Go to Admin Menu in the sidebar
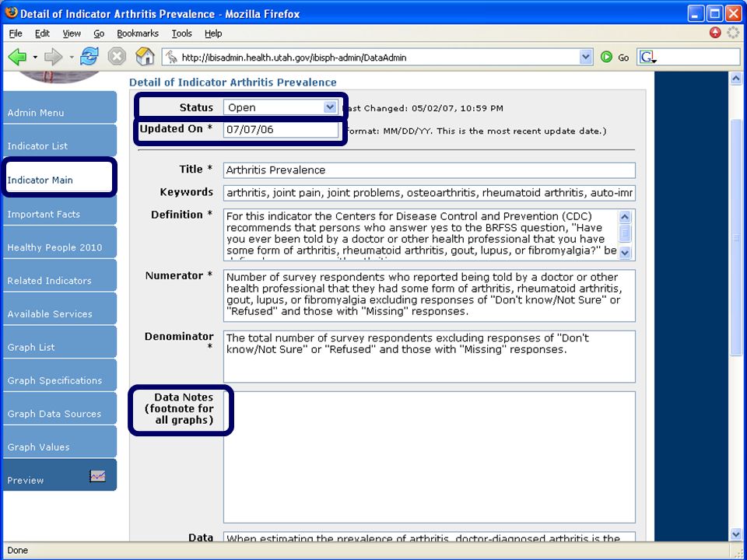 60,107
